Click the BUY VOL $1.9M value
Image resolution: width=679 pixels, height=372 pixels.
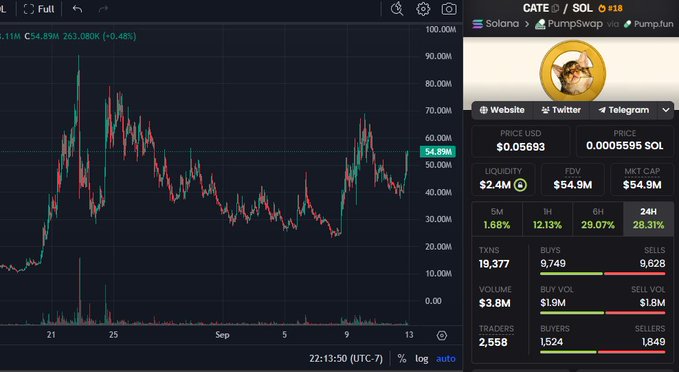pos(553,303)
